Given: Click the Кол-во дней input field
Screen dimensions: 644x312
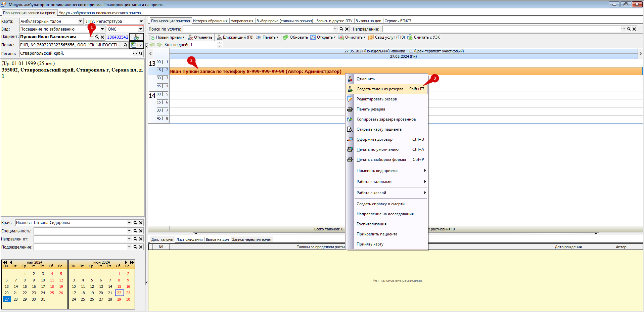Looking at the screenshot, I should pos(204,45).
